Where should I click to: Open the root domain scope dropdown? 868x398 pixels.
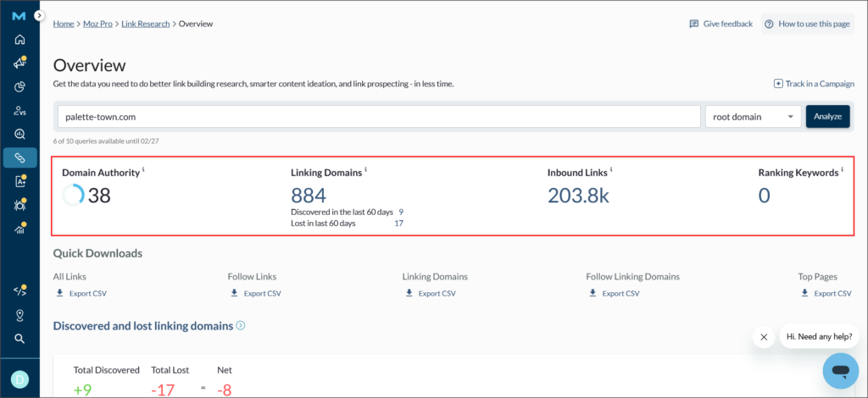point(753,117)
